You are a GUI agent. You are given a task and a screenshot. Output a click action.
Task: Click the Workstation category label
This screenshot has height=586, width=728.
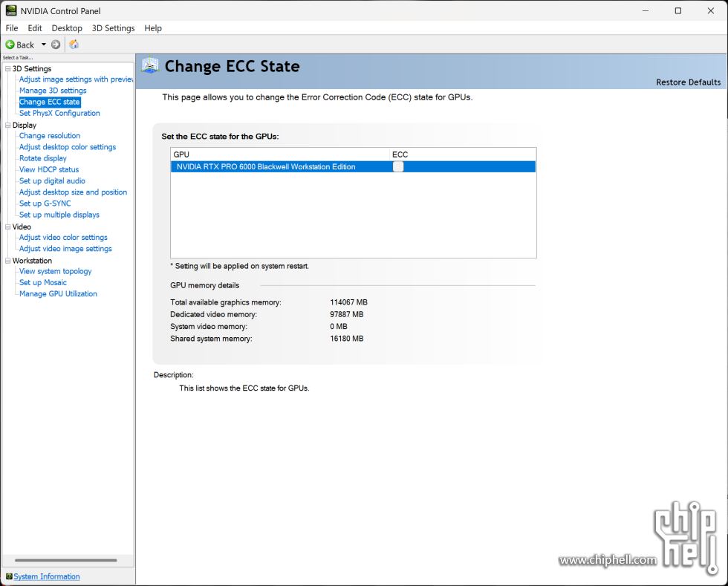32,261
